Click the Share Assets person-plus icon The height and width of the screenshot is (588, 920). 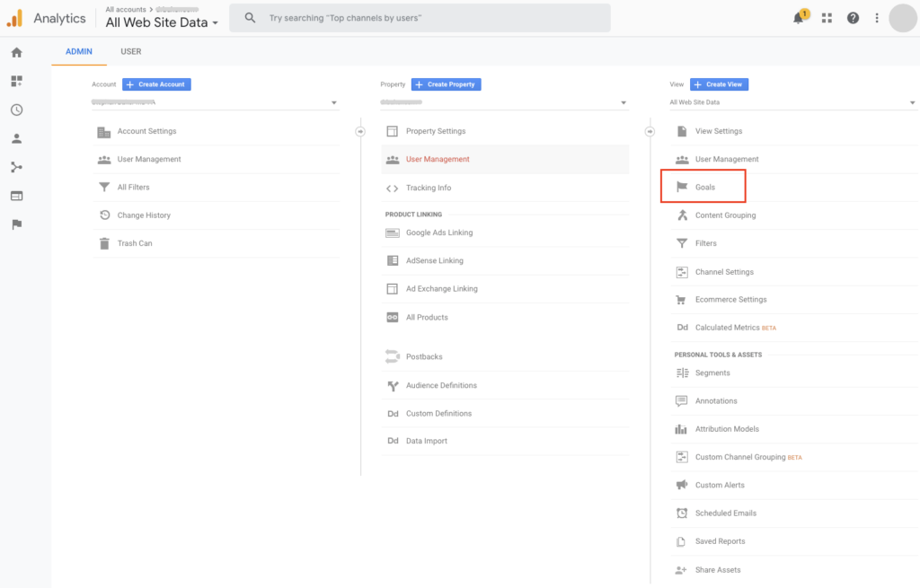[x=681, y=570]
